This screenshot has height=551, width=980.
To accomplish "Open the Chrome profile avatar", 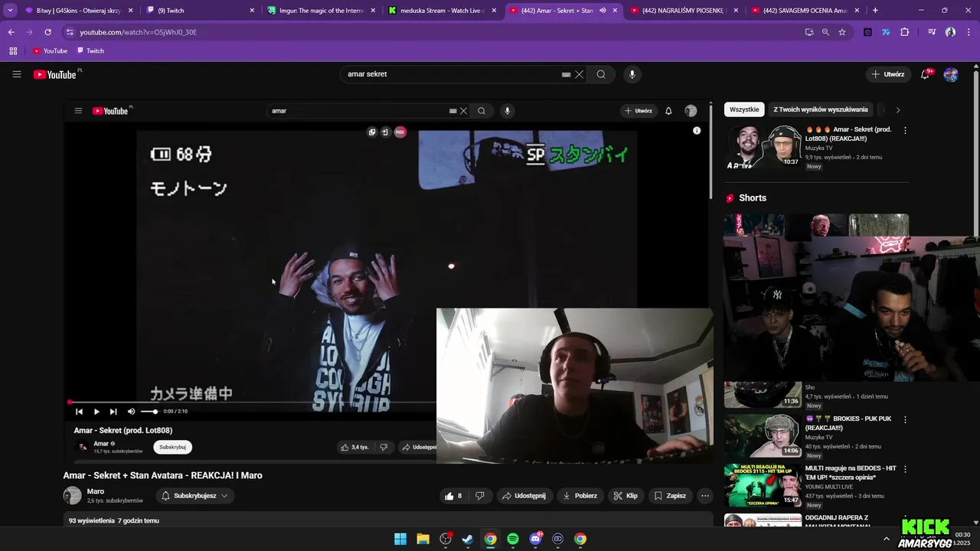I will click(x=950, y=32).
